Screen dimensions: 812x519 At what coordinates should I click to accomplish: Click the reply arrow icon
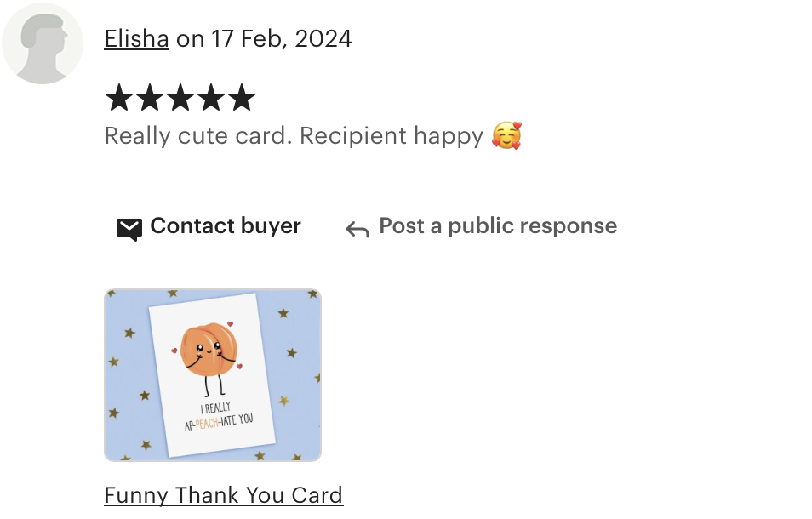point(357,229)
